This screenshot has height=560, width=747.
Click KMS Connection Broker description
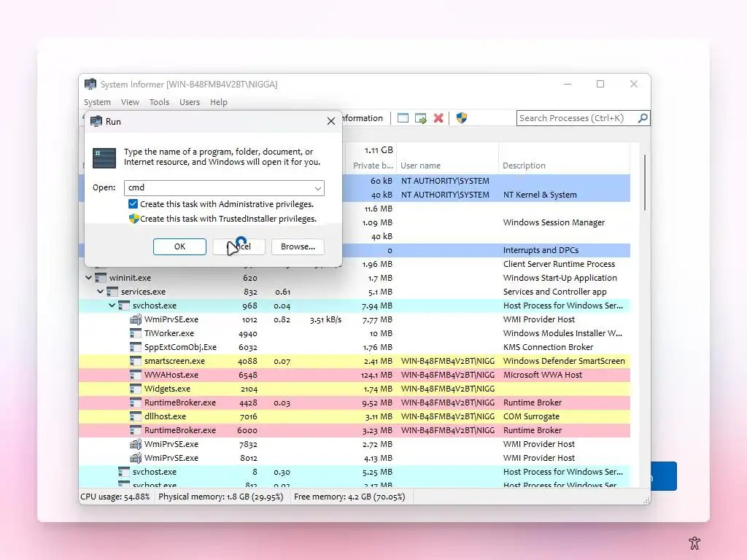[x=548, y=347]
